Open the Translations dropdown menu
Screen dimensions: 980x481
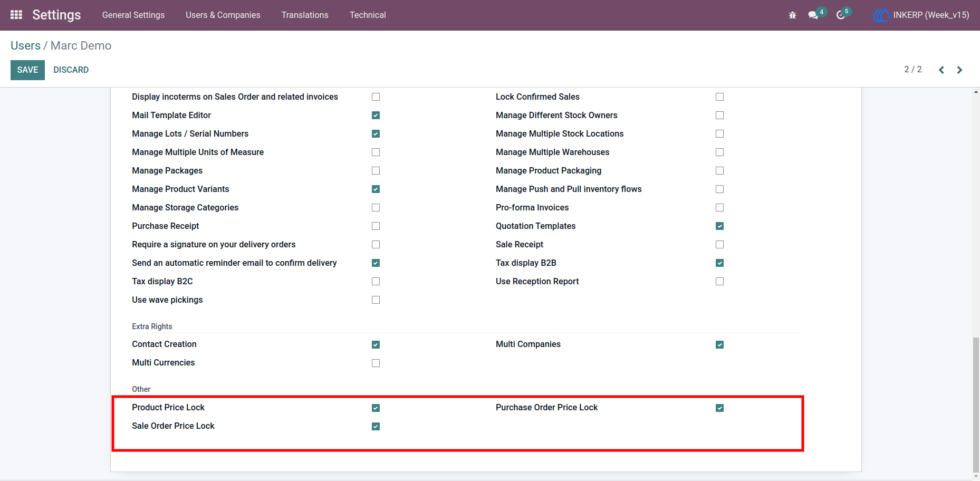click(305, 15)
